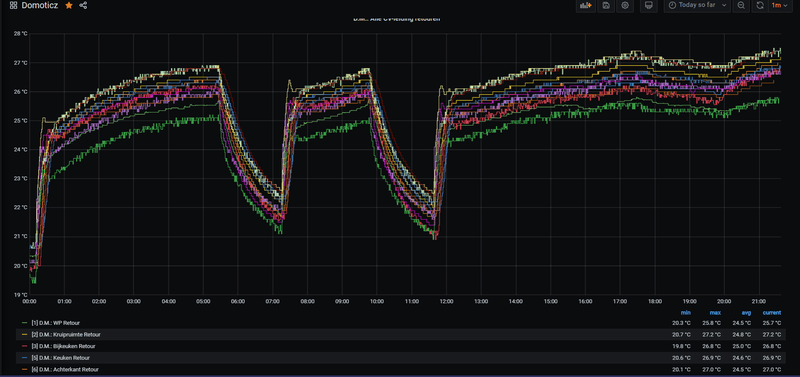Open the dashboards grid icon beside Domoticz
Viewport: 800px width, 377px height.
(14, 5)
